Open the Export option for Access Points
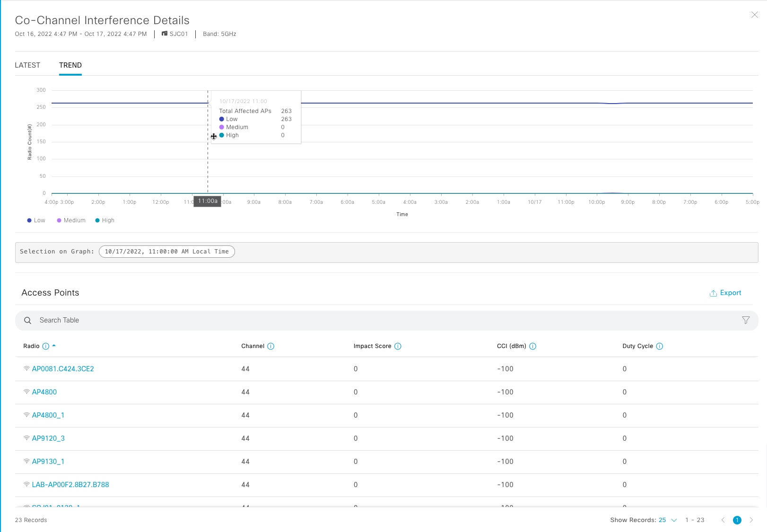 point(725,293)
